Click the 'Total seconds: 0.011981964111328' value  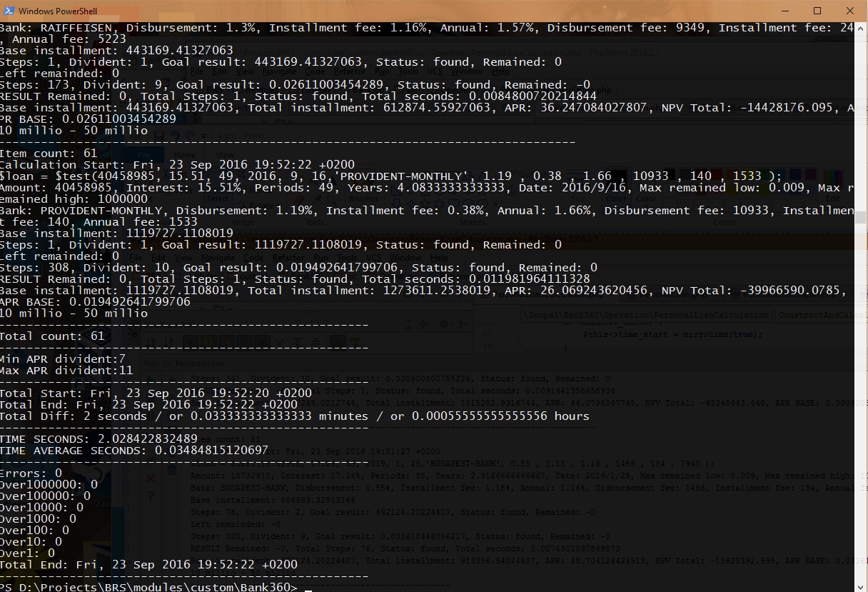click(x=476, y=279)
